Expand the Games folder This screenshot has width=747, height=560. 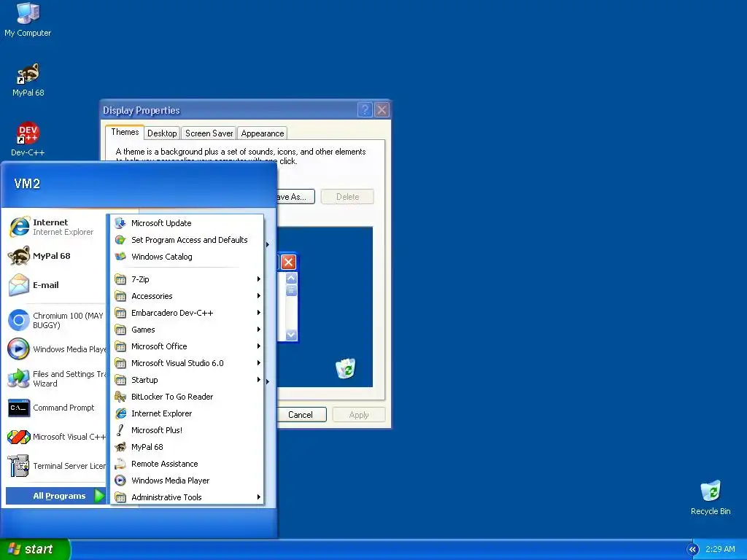pyautogui.click(x=187, y=330)
